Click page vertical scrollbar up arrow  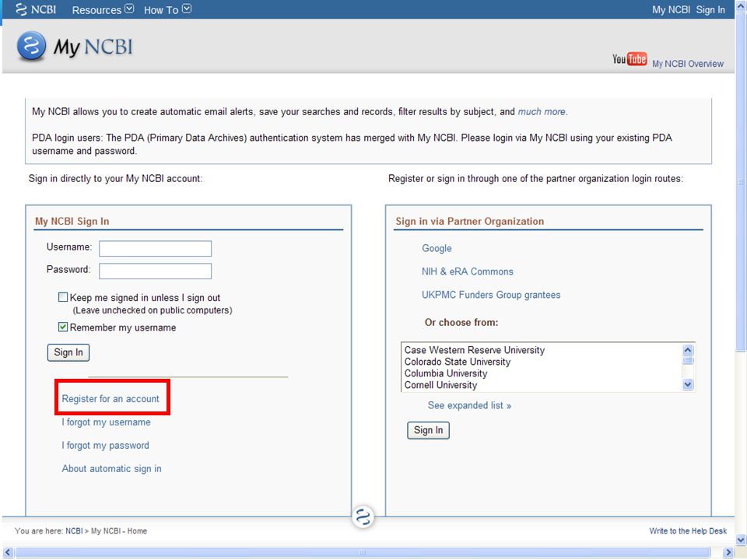(x=741, y=7)
